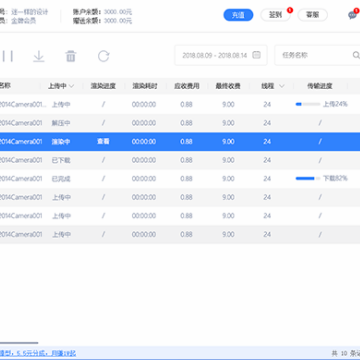Pause tasks with the pause icon

(x=8, y=56)
